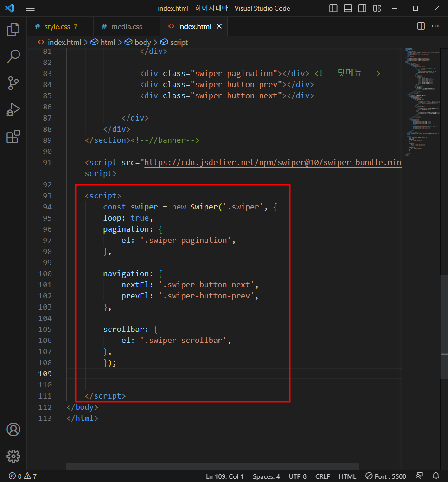Split the editor right
The height and width of the screenshot is (482, 448).
(x=421, y=26)
